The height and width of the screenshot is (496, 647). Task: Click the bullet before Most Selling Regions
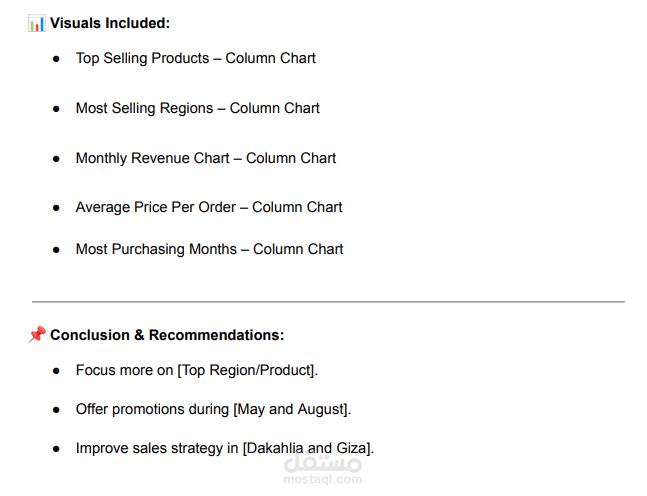tap(56, 109)
